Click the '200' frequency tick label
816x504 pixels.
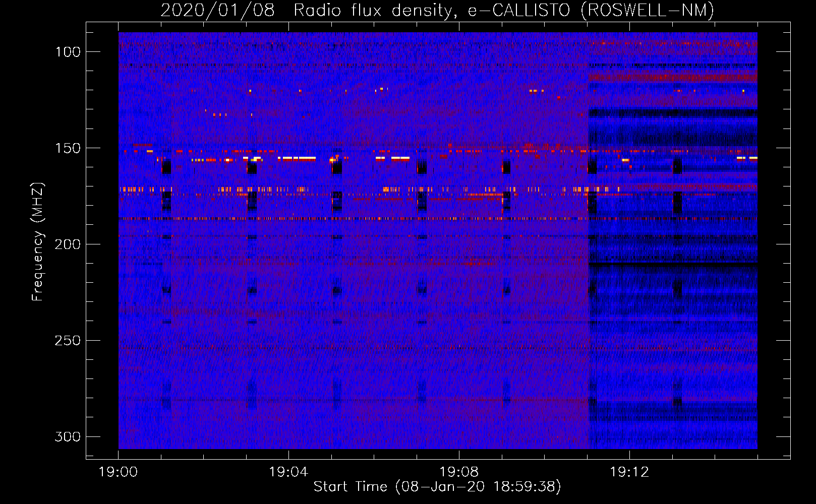coord(68,244)
